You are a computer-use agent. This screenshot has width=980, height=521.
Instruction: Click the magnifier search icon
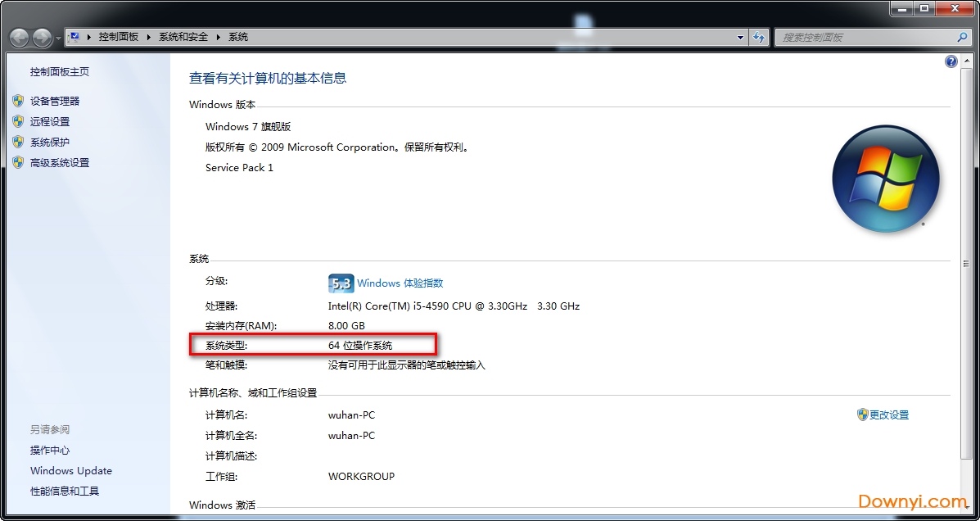coord(963,37)
